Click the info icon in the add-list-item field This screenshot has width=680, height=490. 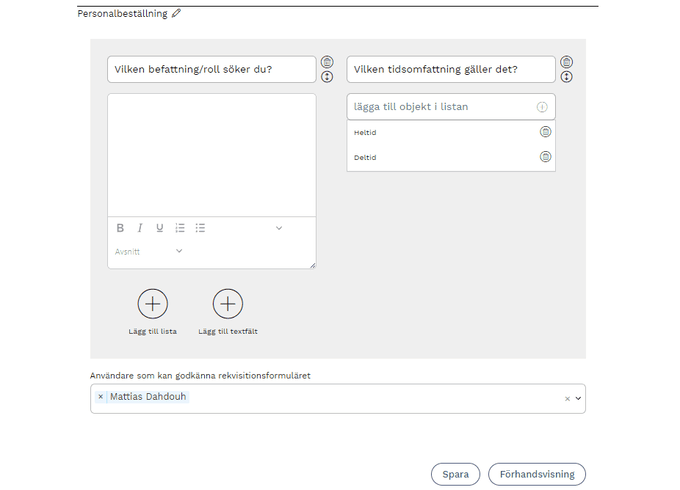542,107
